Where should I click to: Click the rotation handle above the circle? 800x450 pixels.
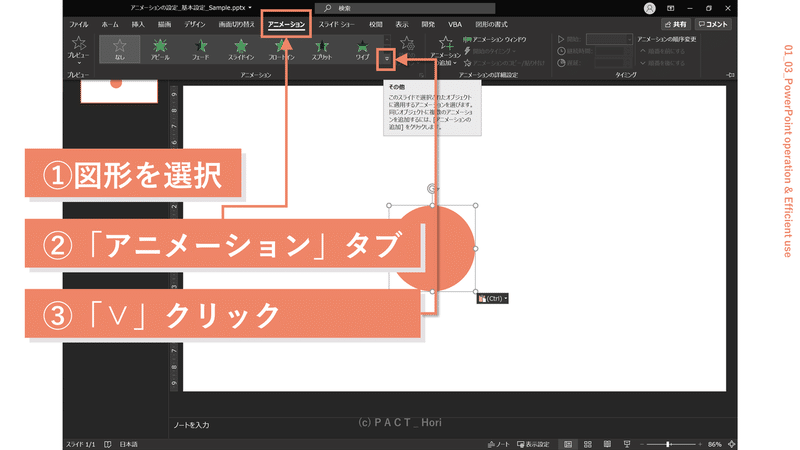(432, 189)
